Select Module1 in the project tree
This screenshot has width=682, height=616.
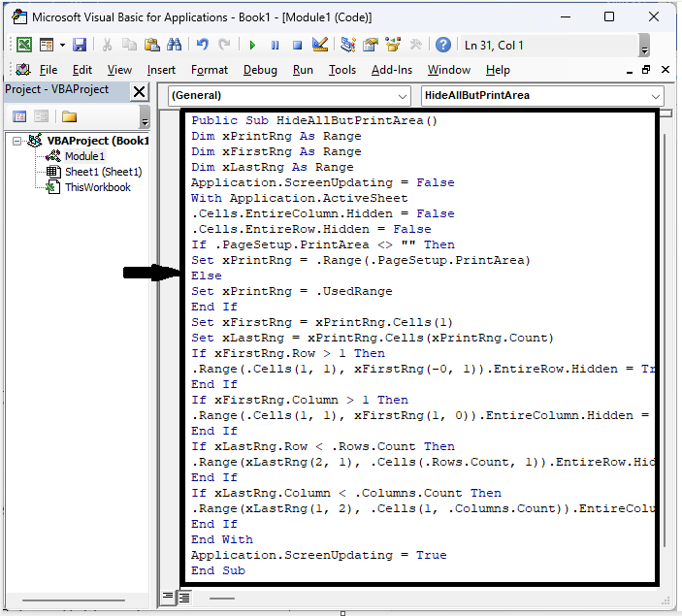[x=84, y=156]
